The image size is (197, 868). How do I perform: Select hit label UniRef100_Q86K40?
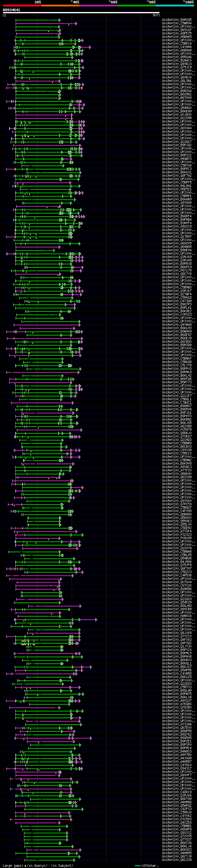177,474
